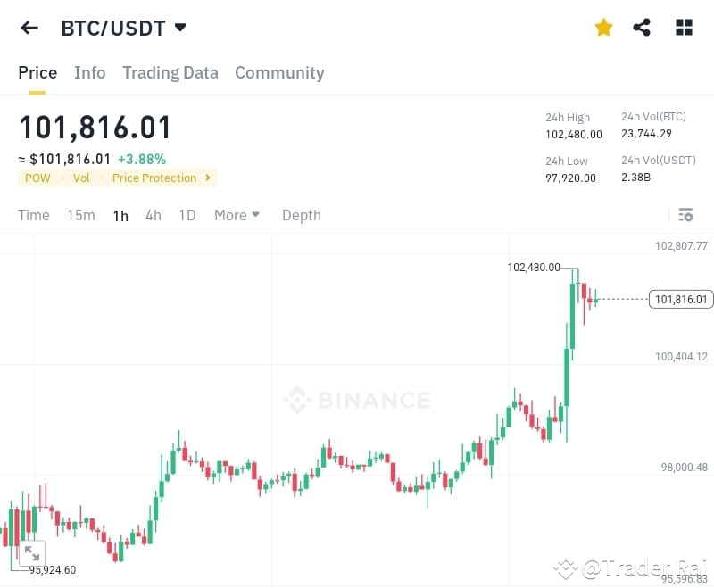Tap the back arrow to exit chart

[29, 28]
